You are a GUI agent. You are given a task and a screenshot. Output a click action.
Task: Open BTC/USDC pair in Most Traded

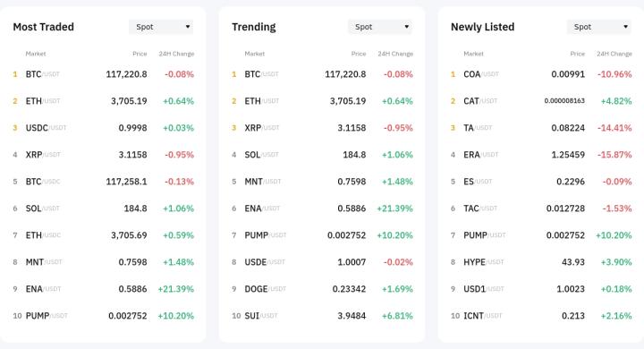click(103, 182)
